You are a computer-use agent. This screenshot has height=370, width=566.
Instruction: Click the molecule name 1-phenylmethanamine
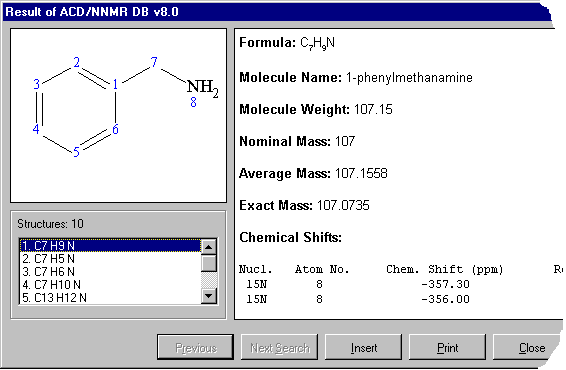coord(409,78)
